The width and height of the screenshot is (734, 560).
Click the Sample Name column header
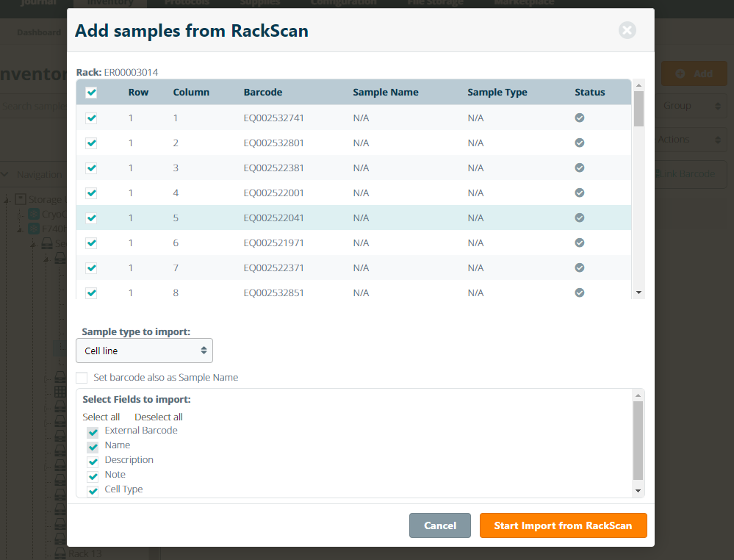pyautogui.click(x=386, y=93)
